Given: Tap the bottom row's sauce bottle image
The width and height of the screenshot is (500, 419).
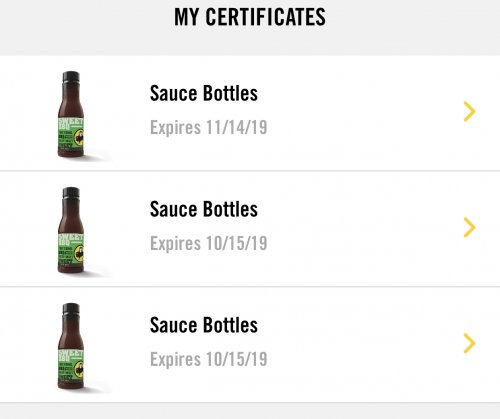Looking at the screenshot, I should tap(71, 346).
